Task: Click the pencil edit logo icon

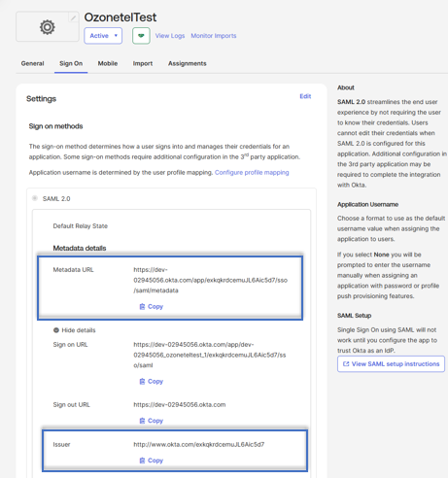Action: pos(74,17)
